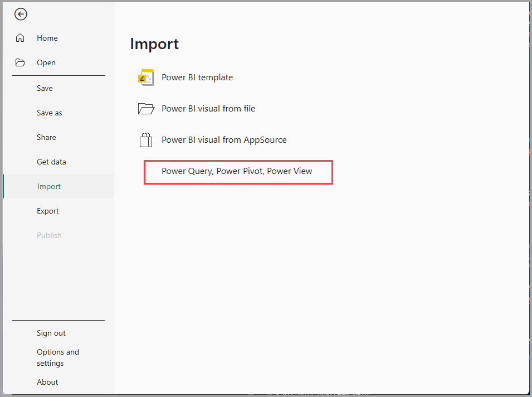The width and height of the screenshot is (532, 397).
Task: Click the Power BI template icon
Action: click(146, 78)
